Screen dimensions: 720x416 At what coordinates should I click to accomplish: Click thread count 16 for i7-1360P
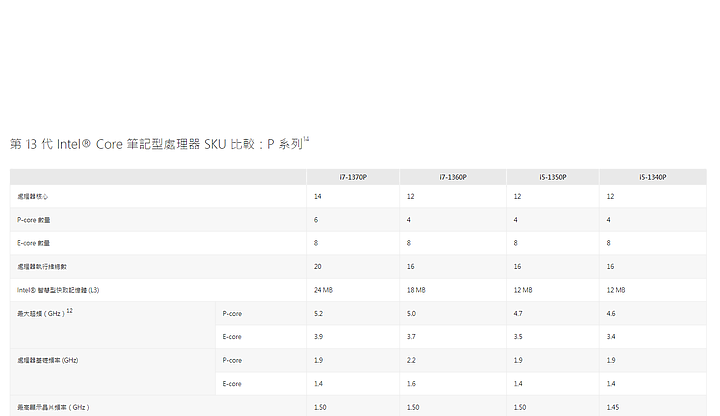point(411,267)
